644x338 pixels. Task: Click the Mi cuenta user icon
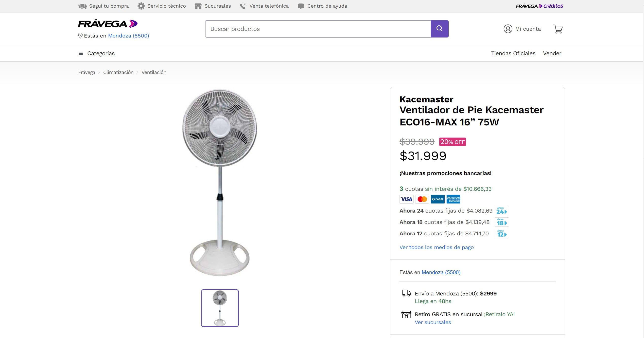point(508,29)
